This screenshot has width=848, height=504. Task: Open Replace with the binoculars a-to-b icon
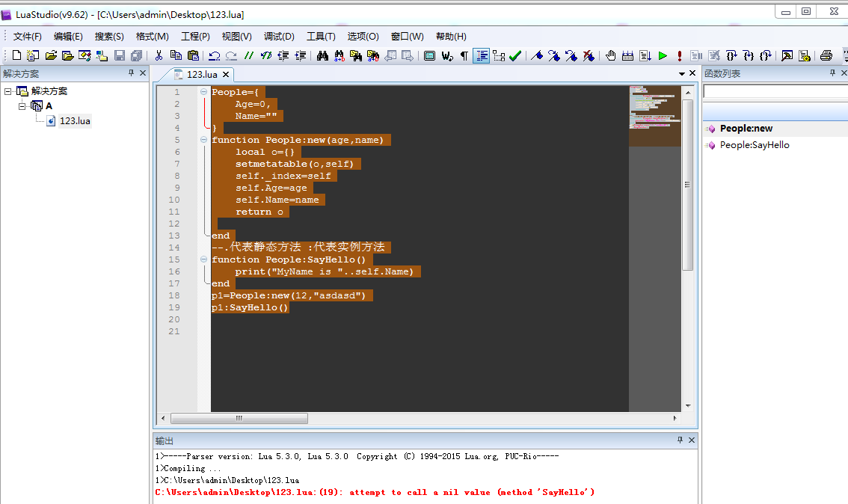pyautogui.click(x=339, y=55)
